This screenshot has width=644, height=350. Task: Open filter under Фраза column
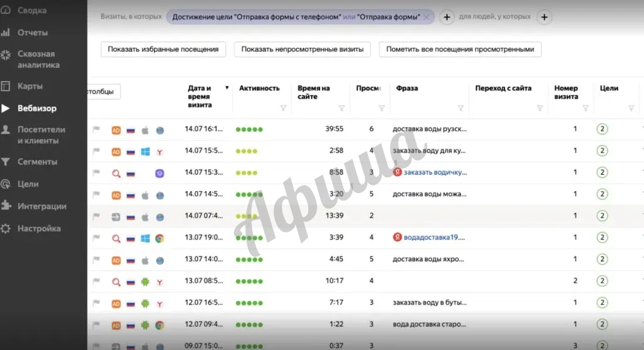tap(460, 108)
